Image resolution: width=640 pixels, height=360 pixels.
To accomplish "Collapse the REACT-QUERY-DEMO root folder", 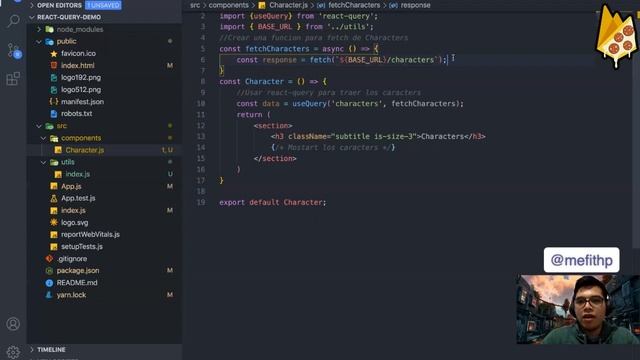I will click(32, 17).
